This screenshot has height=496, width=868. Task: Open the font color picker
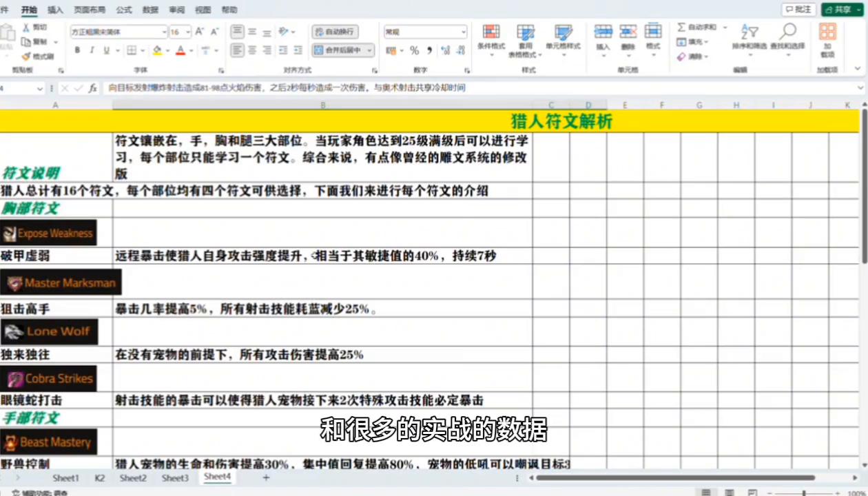click(x=180, y=50)
